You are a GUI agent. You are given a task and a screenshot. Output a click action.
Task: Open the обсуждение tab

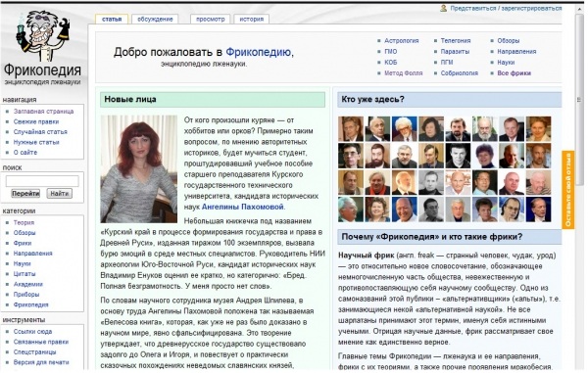click(x=155, y=20)
